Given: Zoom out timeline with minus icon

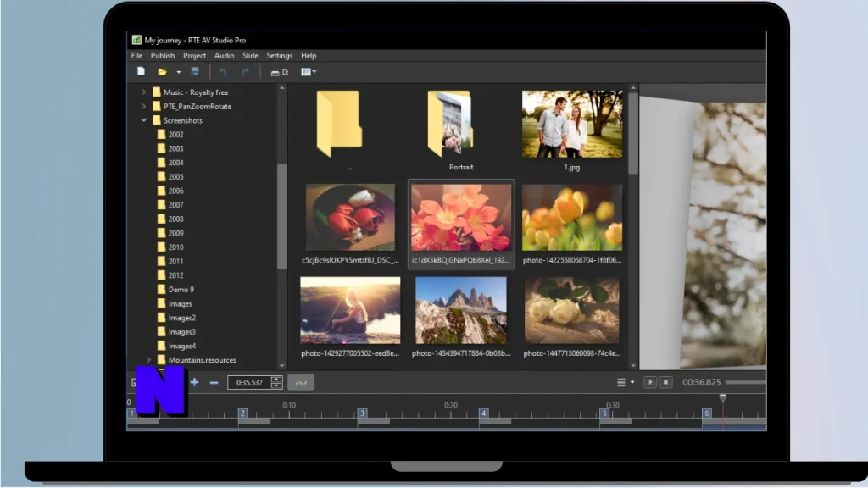Looking at the screenshot, I should point(214,382).
